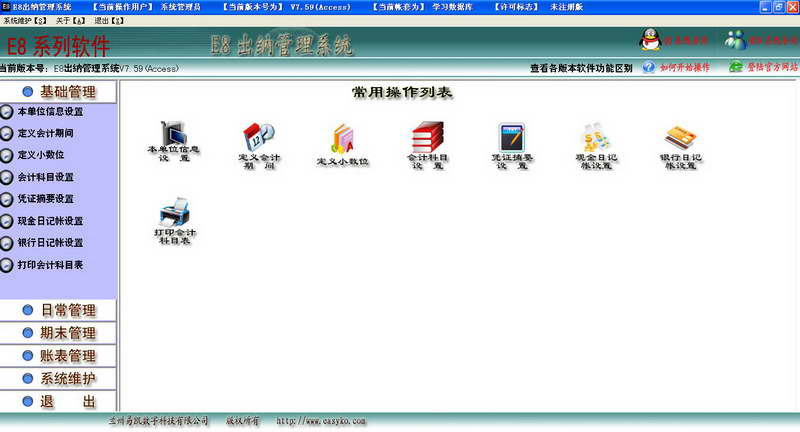Click the QQ penguin icon

click(650, 41)
